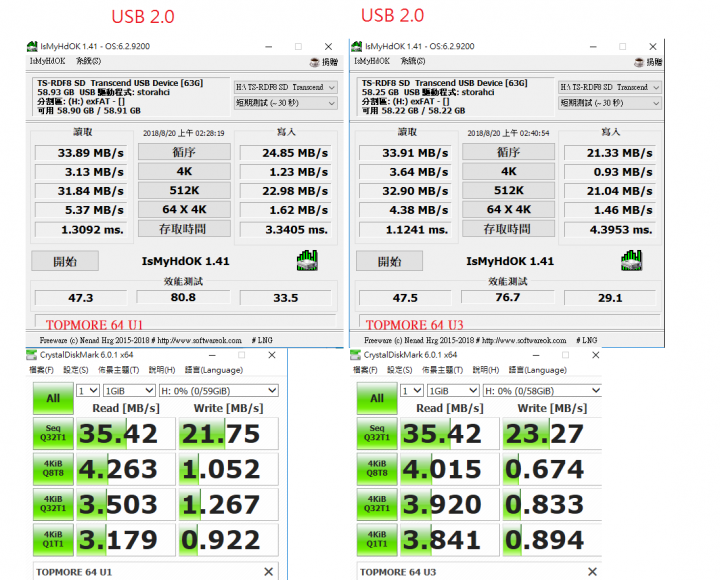Click the 64 X 4K button in right IsMyHdOK
The height and width of the screenshot is (580, 720).
click(508, 209)
